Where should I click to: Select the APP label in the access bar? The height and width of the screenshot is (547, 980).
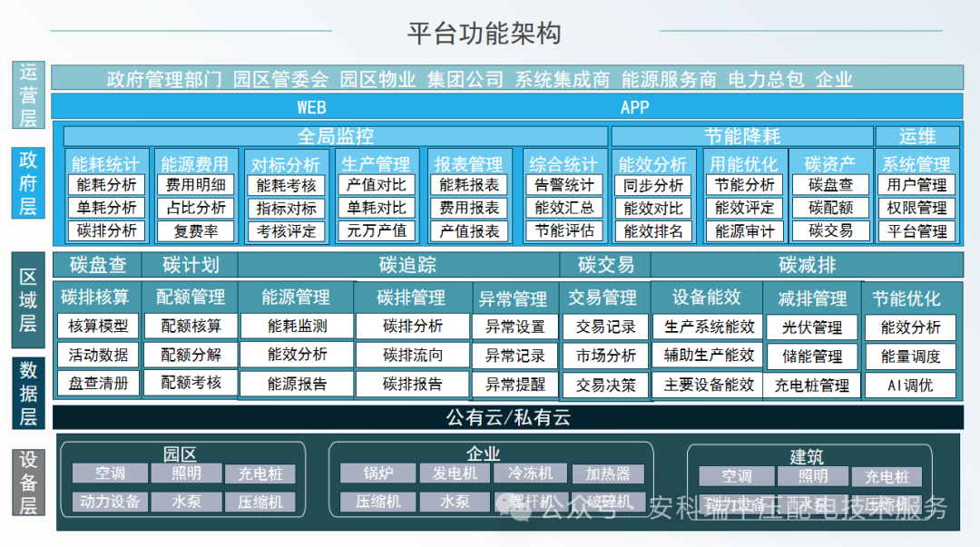[634, 107]
